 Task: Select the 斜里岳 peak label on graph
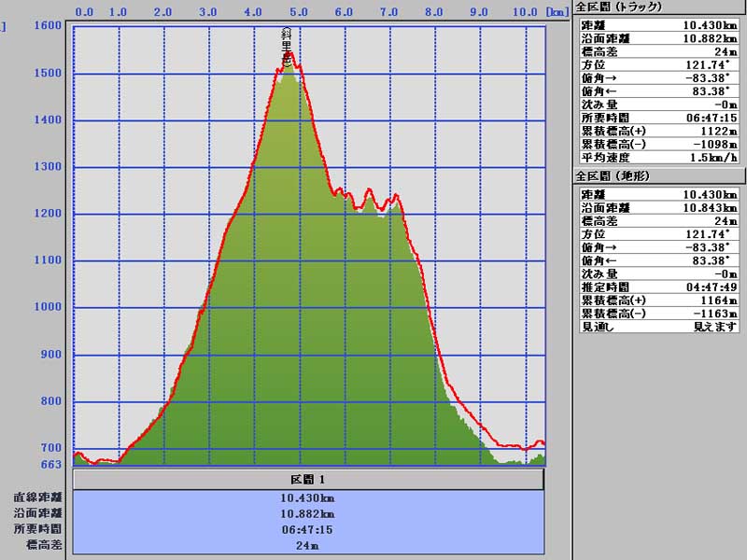(287, 47)
